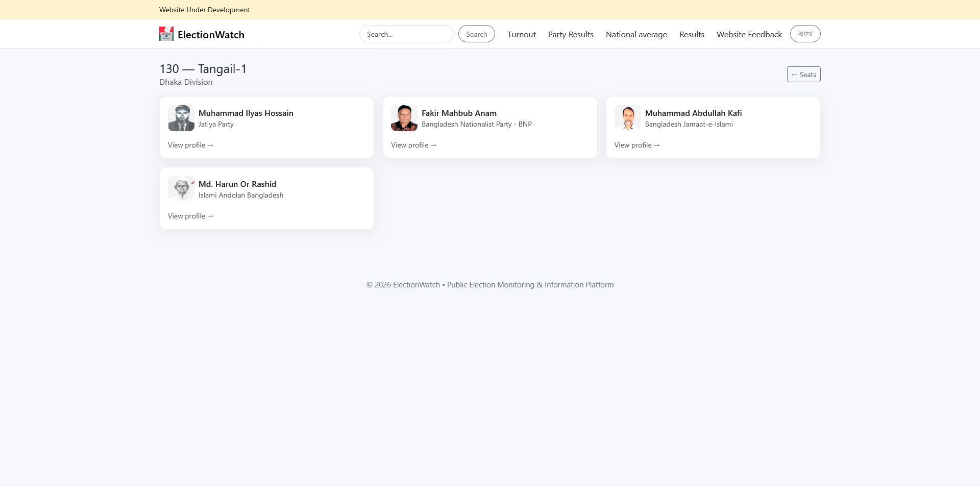This screenshot has height=487, width=980.
Task: Switch language to Bangla
Action: (x=805, y=34)
